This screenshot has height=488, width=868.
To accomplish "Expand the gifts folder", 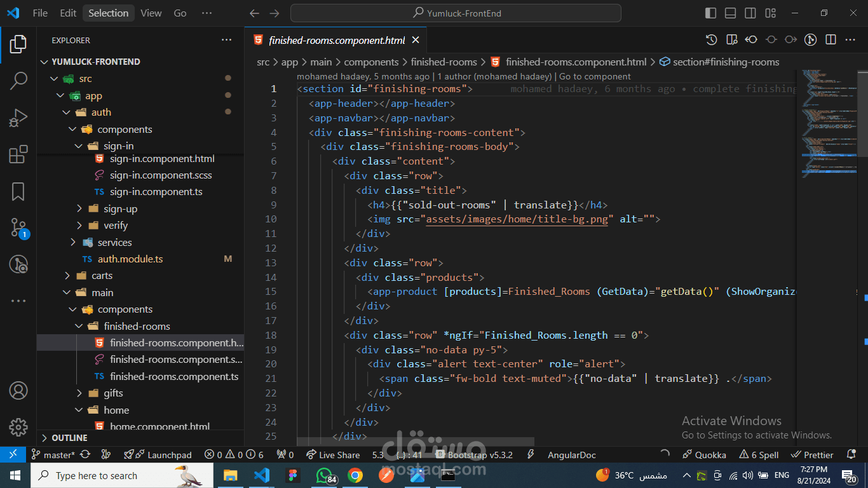I will tap(140, 393).
